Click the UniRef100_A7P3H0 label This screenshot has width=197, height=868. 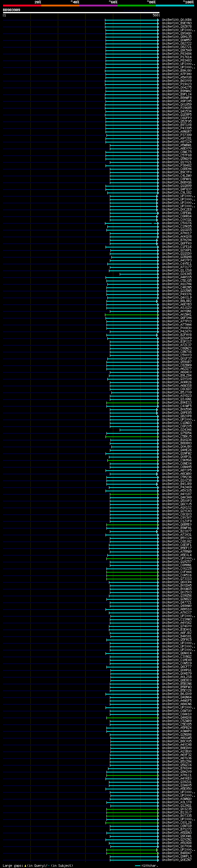tap(177, 74)
